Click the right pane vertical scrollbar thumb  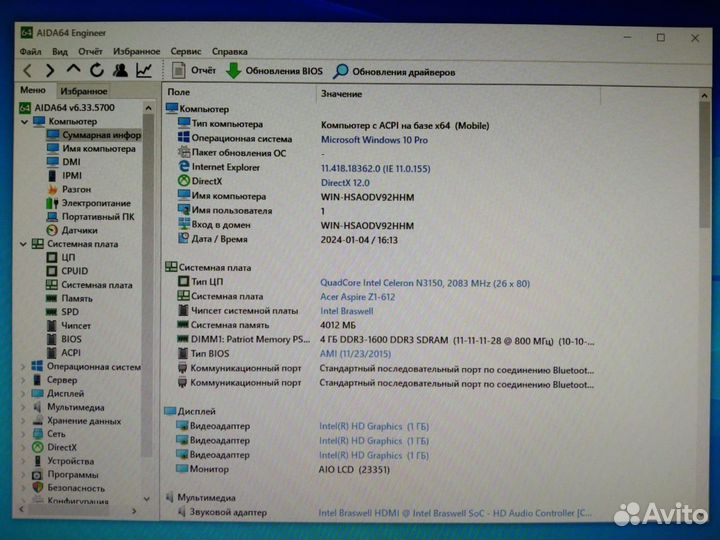pyautogui.click(x=704, y=164)
